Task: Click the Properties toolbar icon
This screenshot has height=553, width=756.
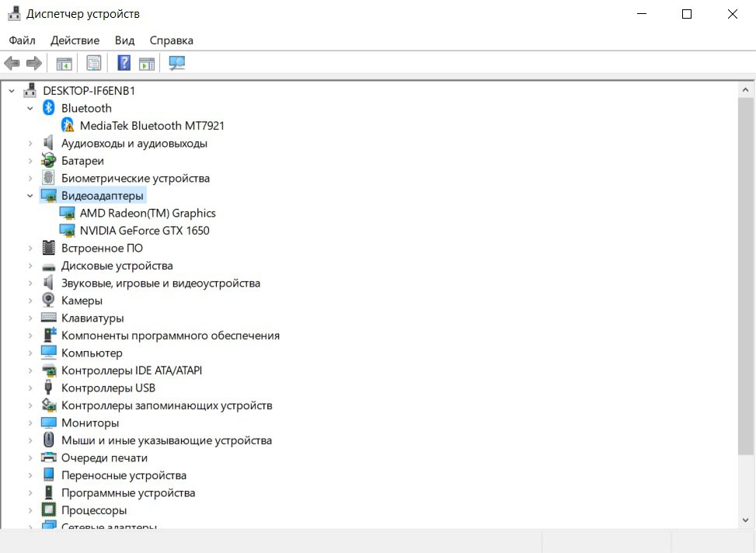Action: (x=94, y=63)
